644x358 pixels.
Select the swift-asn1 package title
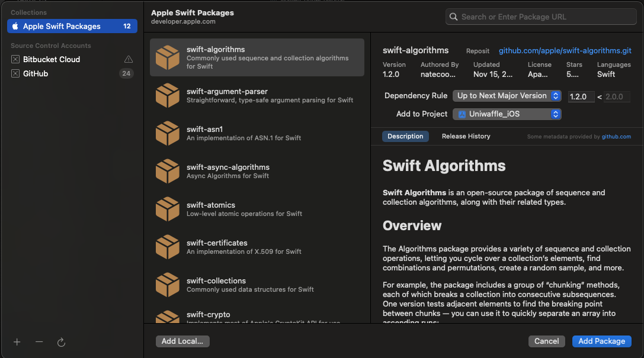tap(204, 129)
